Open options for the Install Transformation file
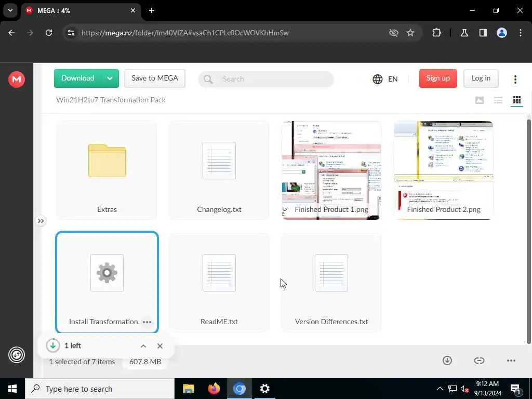Image resolution: width=532 pixels, height=399 pixels. click(147, 322)
